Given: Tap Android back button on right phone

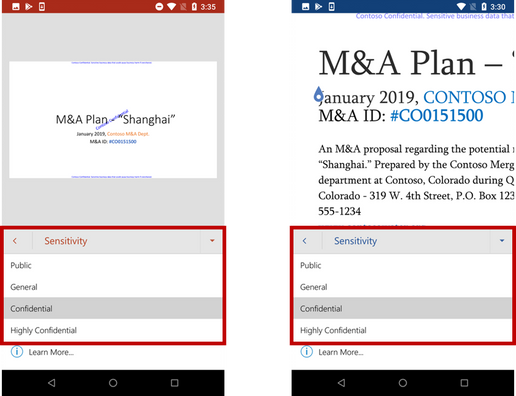Looking at the screenshot, I should click(x=341, y=383).
